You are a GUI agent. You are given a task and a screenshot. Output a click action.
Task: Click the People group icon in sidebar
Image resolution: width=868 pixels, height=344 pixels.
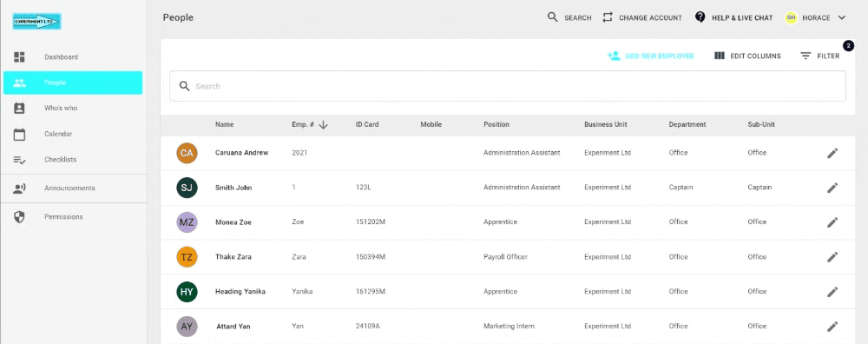[x=19, y=83]
